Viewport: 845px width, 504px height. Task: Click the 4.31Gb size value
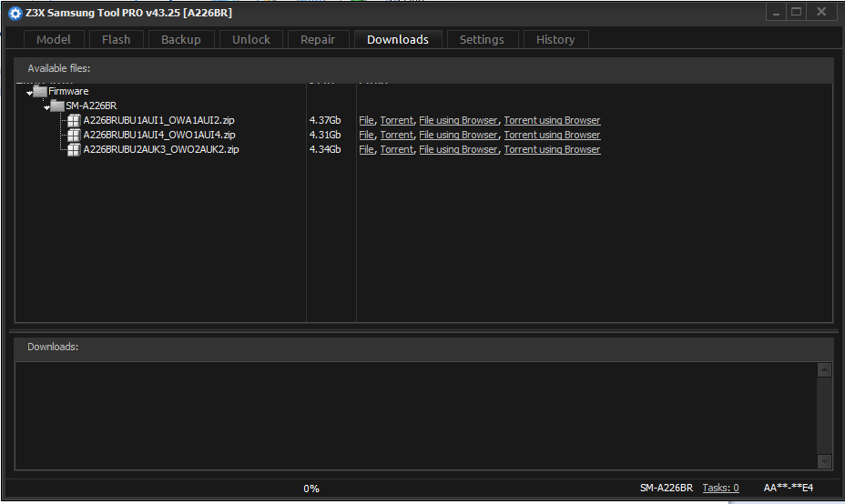coord(325,135)
